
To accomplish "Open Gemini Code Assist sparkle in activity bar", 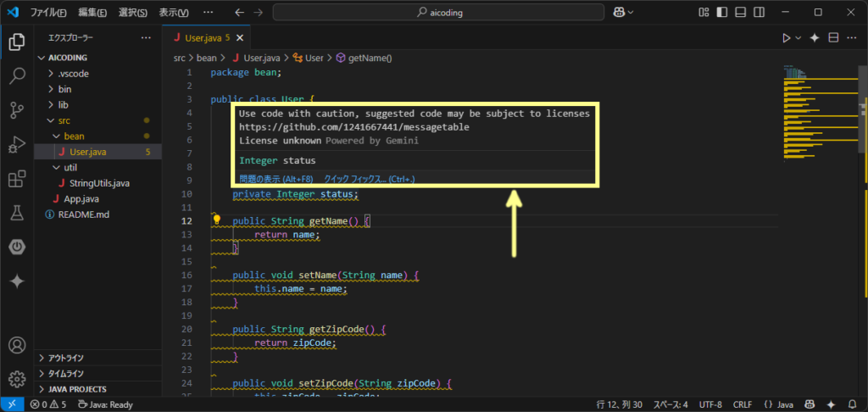I will 17,281.
